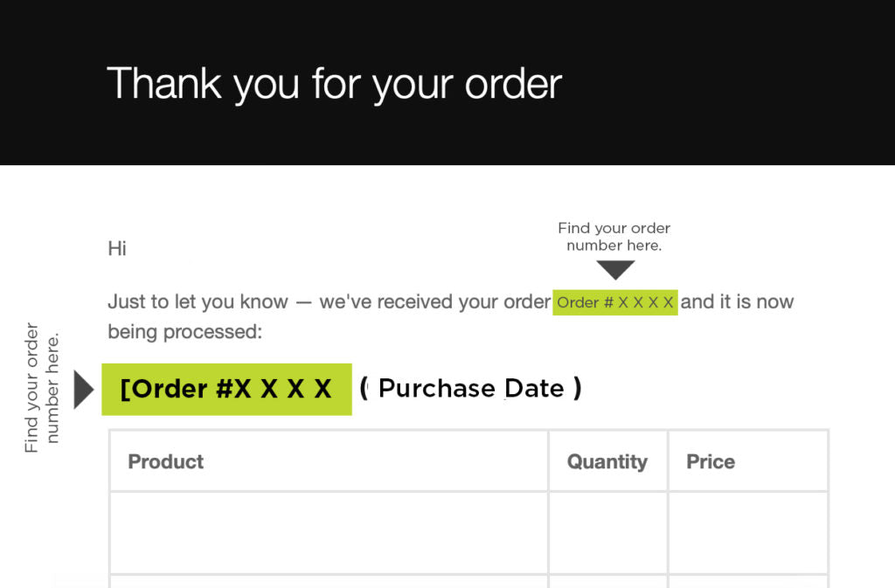Click the downward arrow above the order number

pos(614,270)
